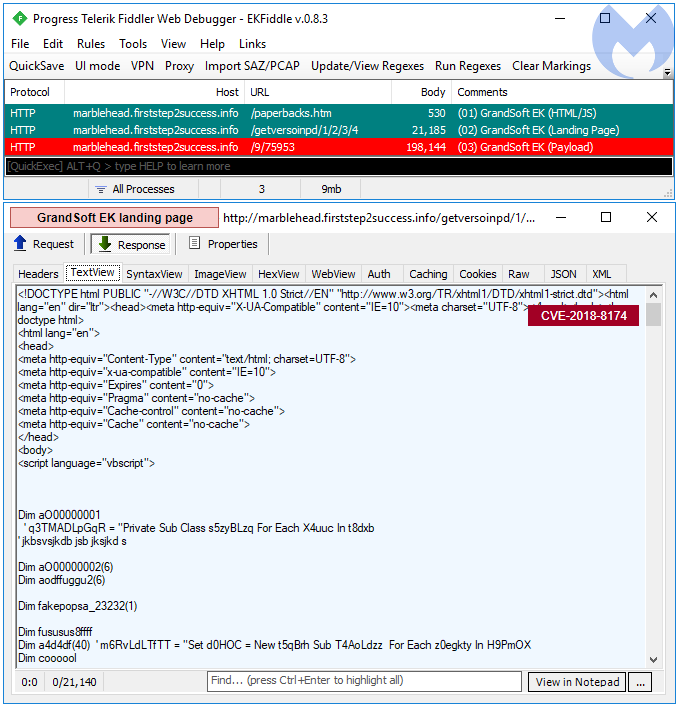
Task: Switch to the ImageView tab
Action: (x=220, y=274)
